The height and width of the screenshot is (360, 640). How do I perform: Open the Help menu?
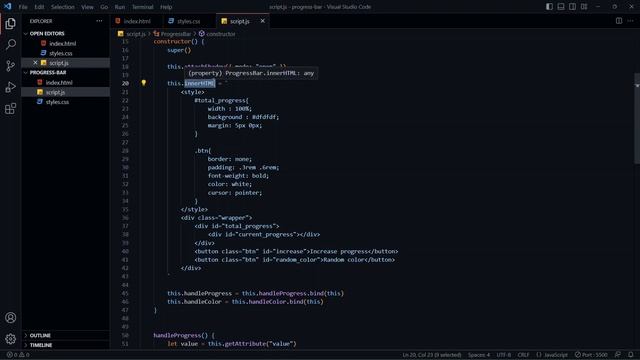166,7
